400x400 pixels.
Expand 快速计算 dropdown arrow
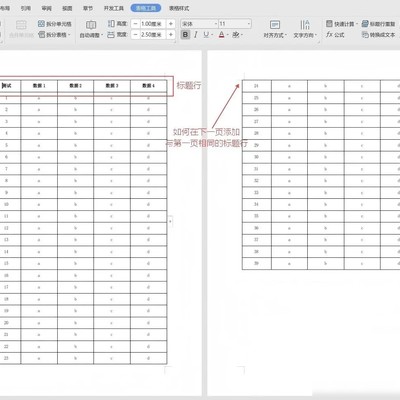tap(356, 24)
